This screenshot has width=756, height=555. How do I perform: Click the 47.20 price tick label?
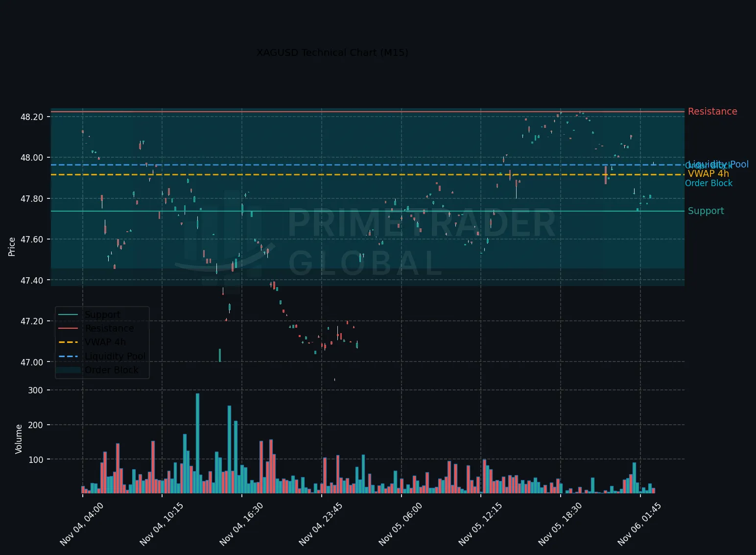pyautogui.click(x=32, y=321)
